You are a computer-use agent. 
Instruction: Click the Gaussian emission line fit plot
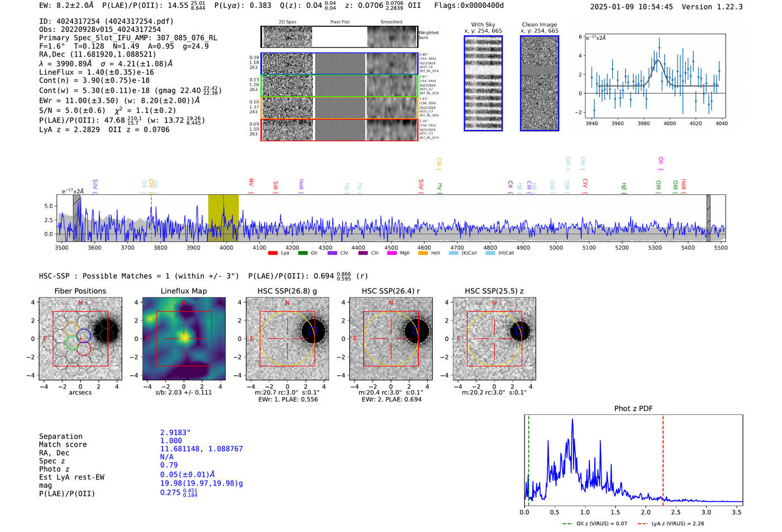tap(655, 76)
